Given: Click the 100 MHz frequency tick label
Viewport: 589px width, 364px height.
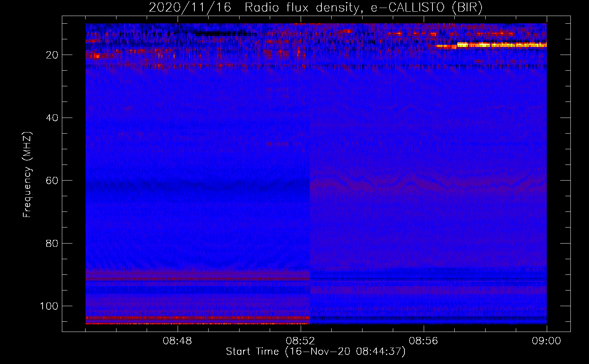Looking at the screenshot, I should [49, 306].
